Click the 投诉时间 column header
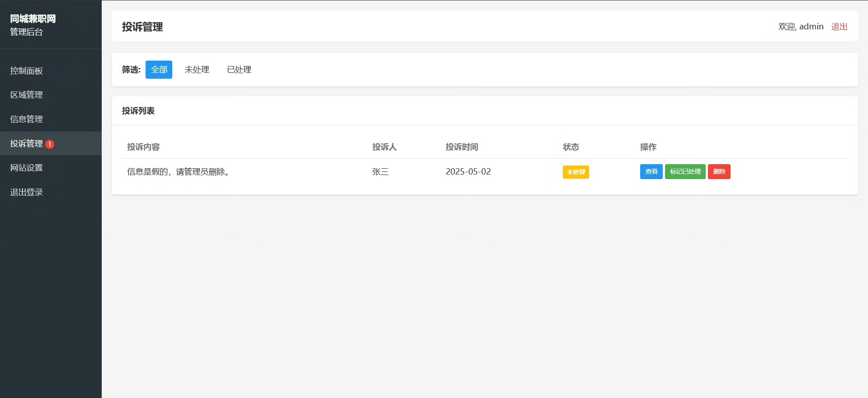 (x=462, y=147)
